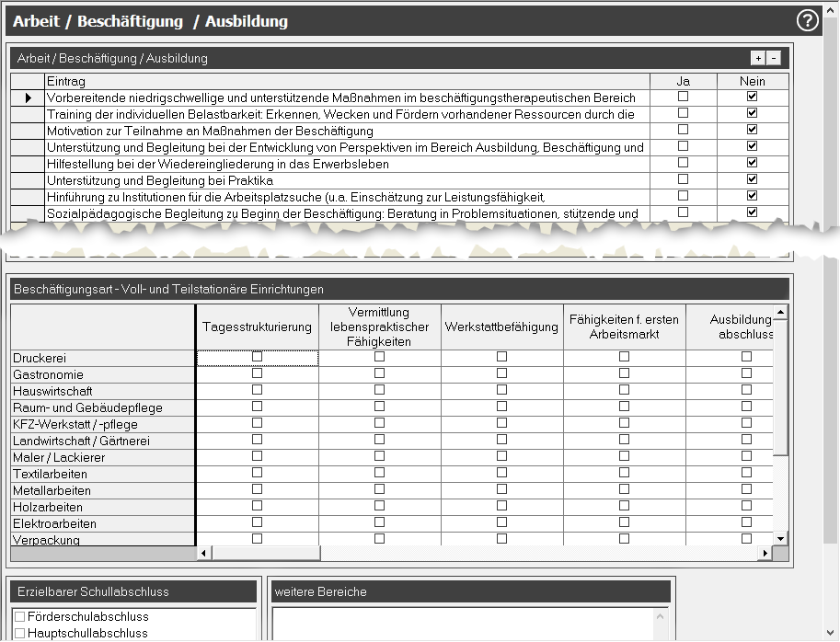This screenshot has height=642, width=840.
Task: Tick Hauptschulabschluss checkbox
Action: (19, 634)
